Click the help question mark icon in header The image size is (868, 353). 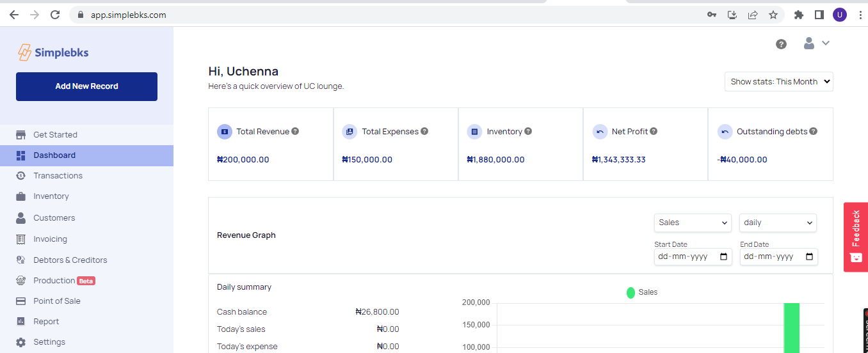point(781,44)
